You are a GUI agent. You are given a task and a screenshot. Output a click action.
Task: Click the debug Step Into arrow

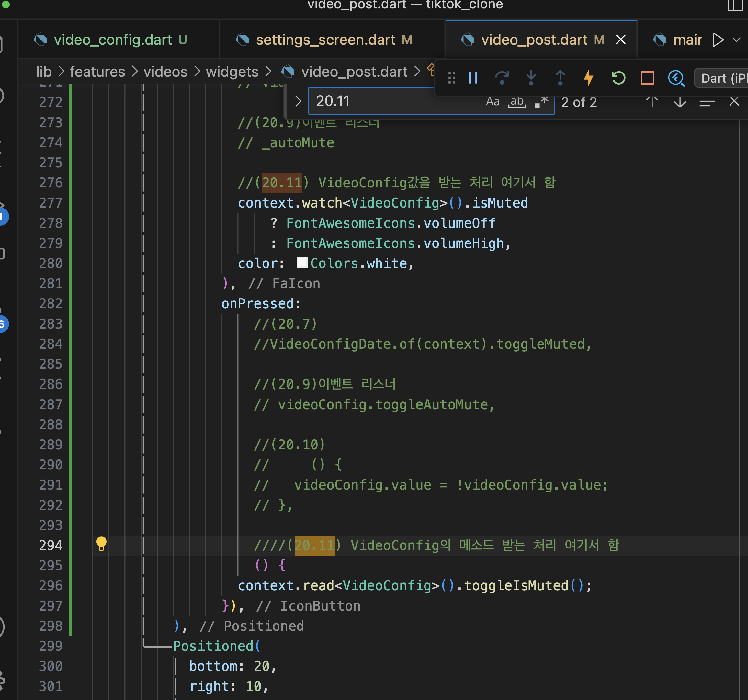point(531,78)
